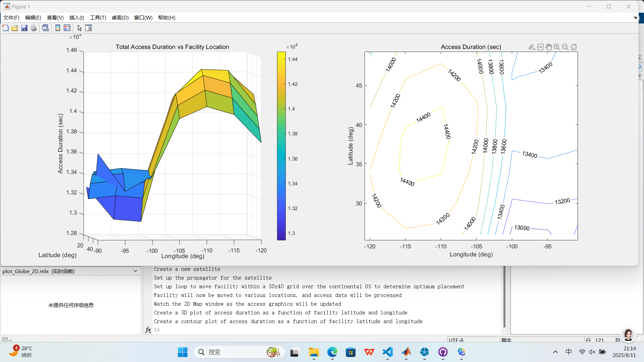Open the export axes dropdown icon
Image resolution: width=644 pixels, height=362 pixels.
[531, 47]
